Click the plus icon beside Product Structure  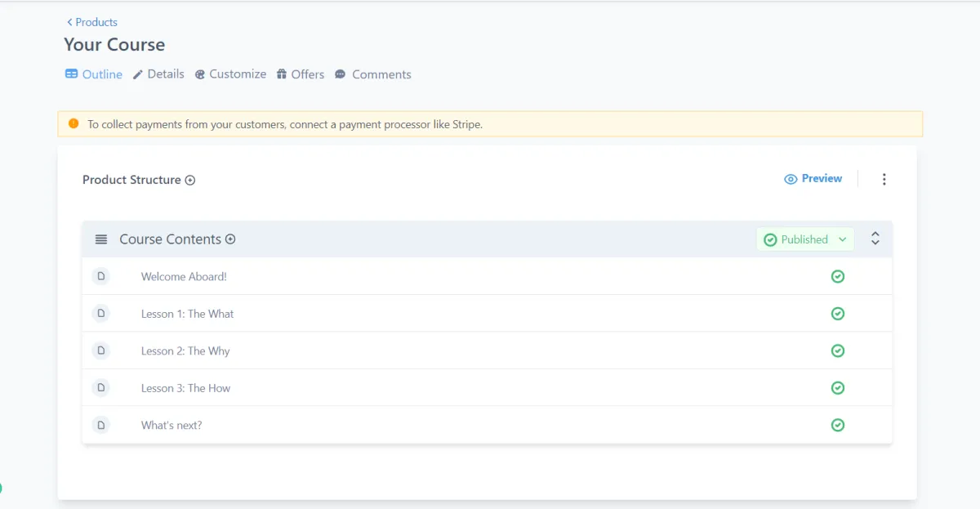[x=190, y=181]
